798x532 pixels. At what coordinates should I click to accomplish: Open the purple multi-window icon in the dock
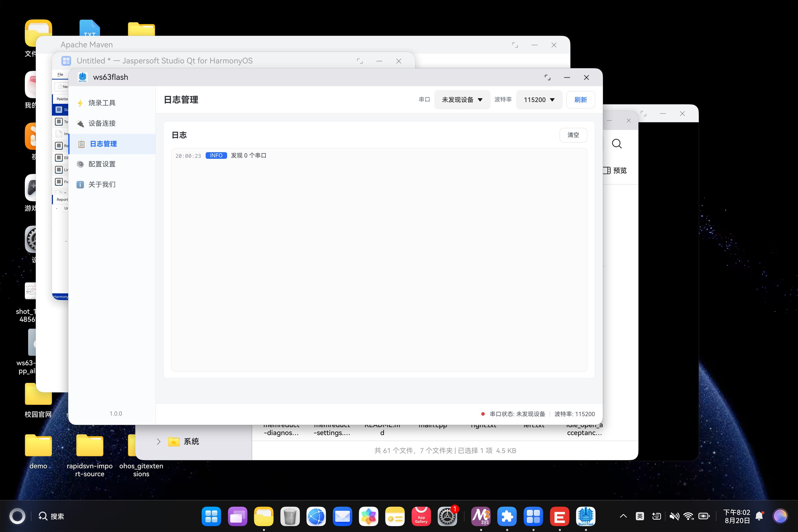tap(238, 516)
